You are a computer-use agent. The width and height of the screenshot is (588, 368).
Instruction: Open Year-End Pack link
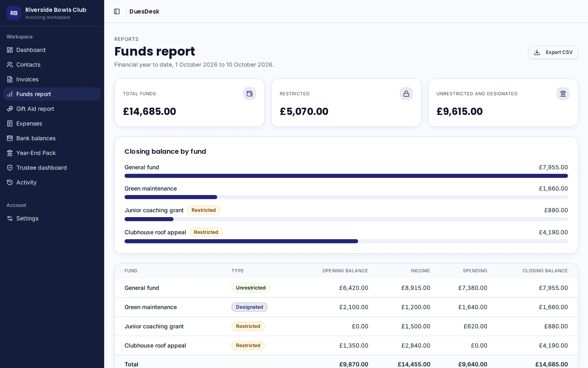click(x=52, y=153)
